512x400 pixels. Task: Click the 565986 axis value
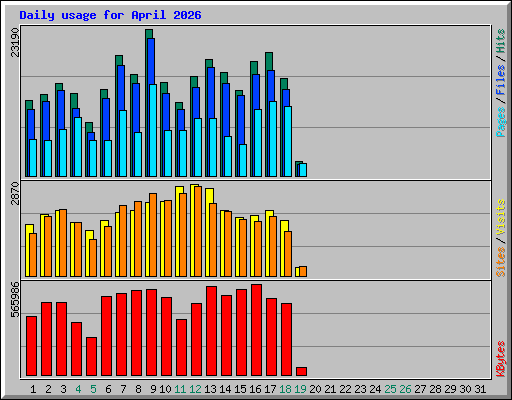[x=15, y=300]
